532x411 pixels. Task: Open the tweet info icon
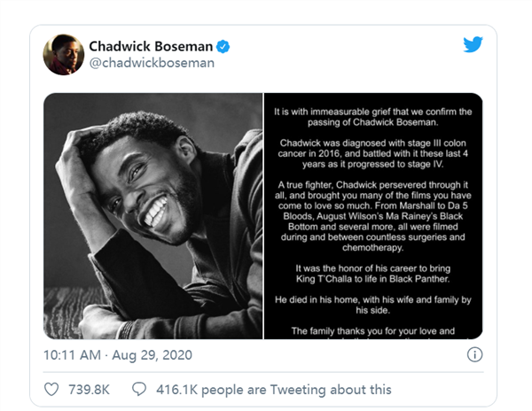point(475,354)
